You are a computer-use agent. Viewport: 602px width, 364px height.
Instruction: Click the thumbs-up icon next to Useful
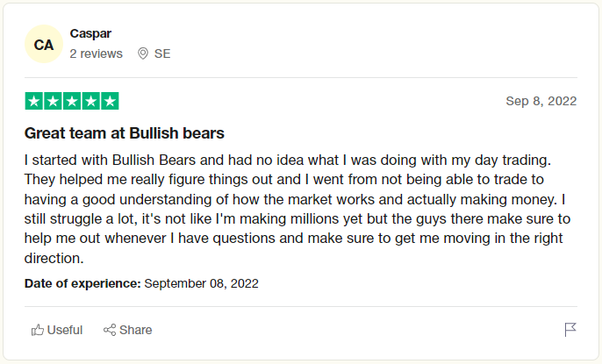38,330
